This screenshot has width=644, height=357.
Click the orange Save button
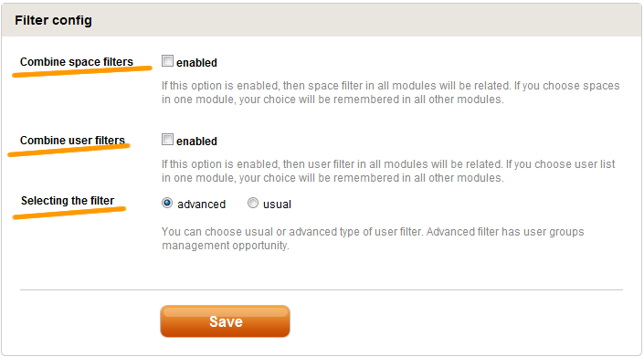pos(225,321)
